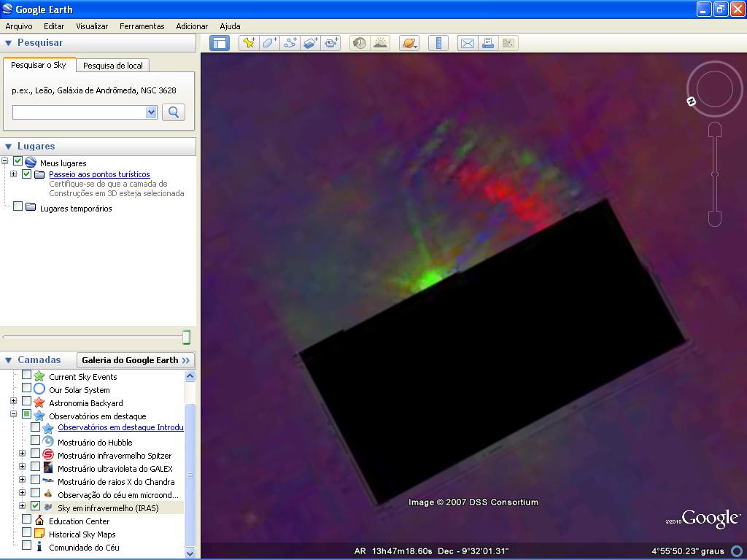
Task: Click the Education Center house icon
Action: (x=39, y=521)
